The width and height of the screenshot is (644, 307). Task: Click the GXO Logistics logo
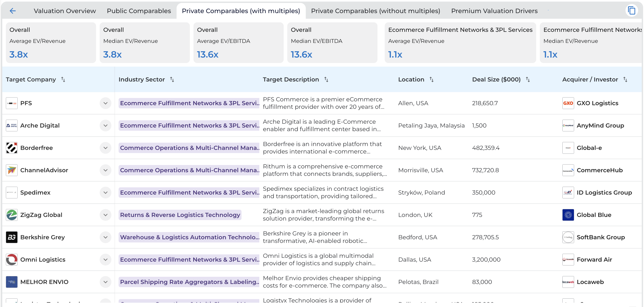click(568, 103)
